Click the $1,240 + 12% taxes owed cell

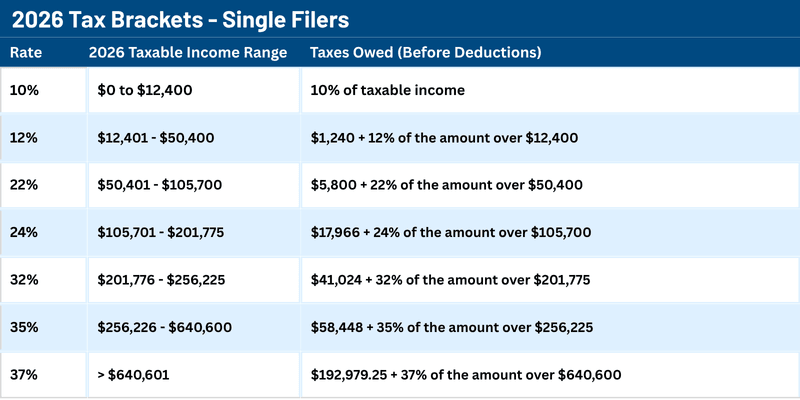[446, 137]
